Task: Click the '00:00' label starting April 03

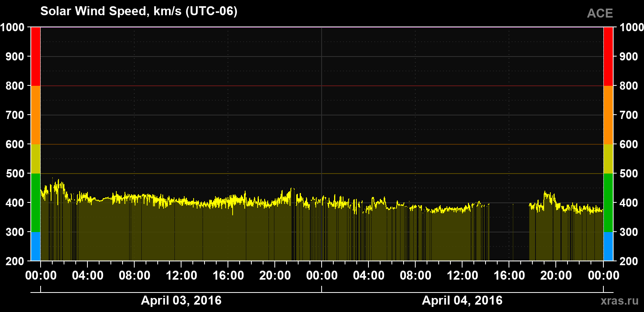Action: point(41,276)
